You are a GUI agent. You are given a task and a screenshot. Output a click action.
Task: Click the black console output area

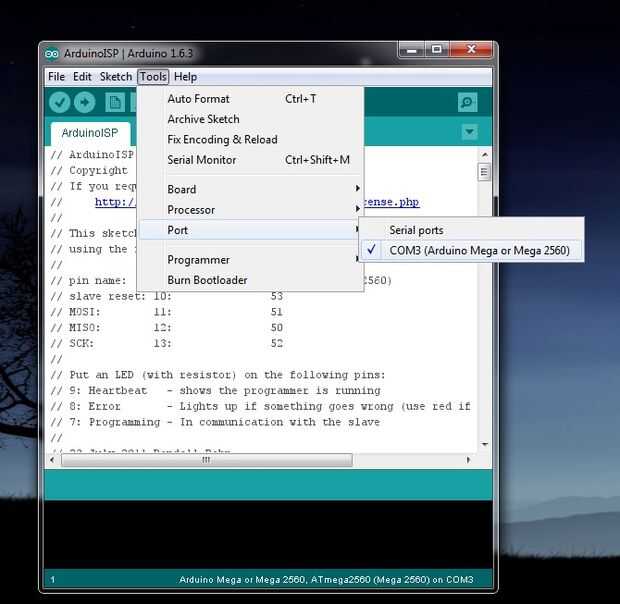coord(268,534)
